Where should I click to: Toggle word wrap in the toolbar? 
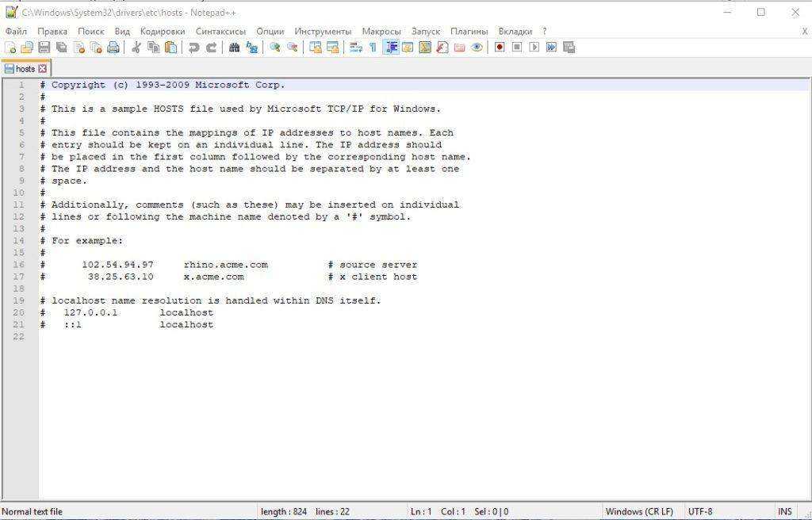point(355,48)
